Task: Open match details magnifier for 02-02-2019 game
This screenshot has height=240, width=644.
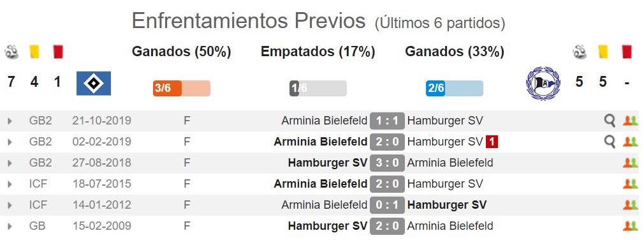Action: (610, 142)
